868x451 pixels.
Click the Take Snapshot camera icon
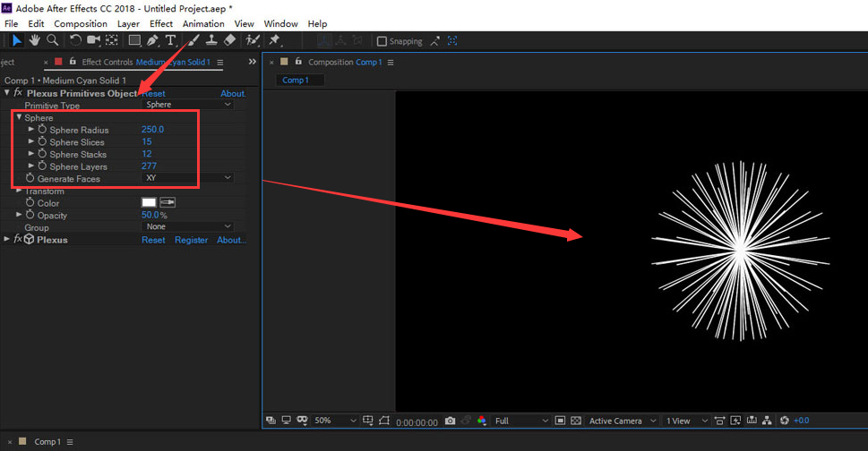click(450, 421)
